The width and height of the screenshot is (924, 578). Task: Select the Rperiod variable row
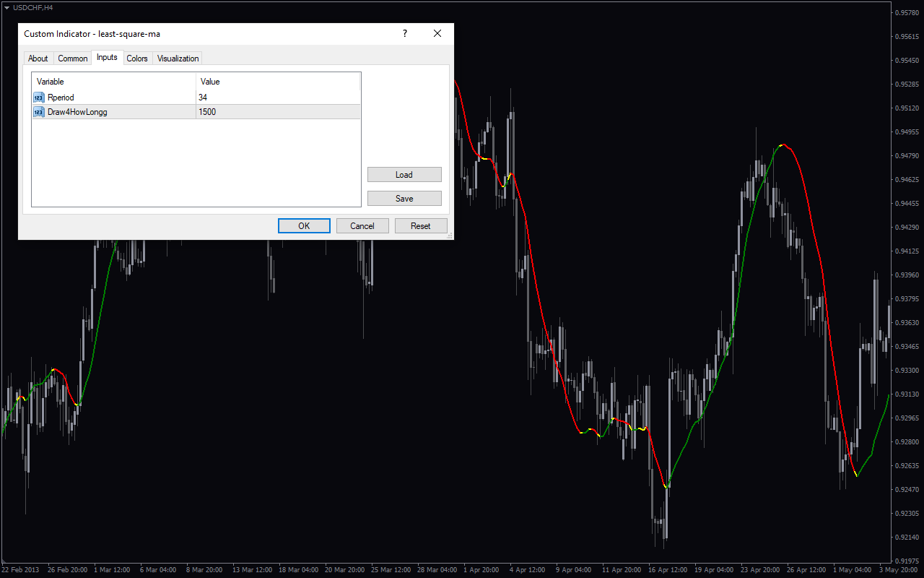click(x=196, y=98)
